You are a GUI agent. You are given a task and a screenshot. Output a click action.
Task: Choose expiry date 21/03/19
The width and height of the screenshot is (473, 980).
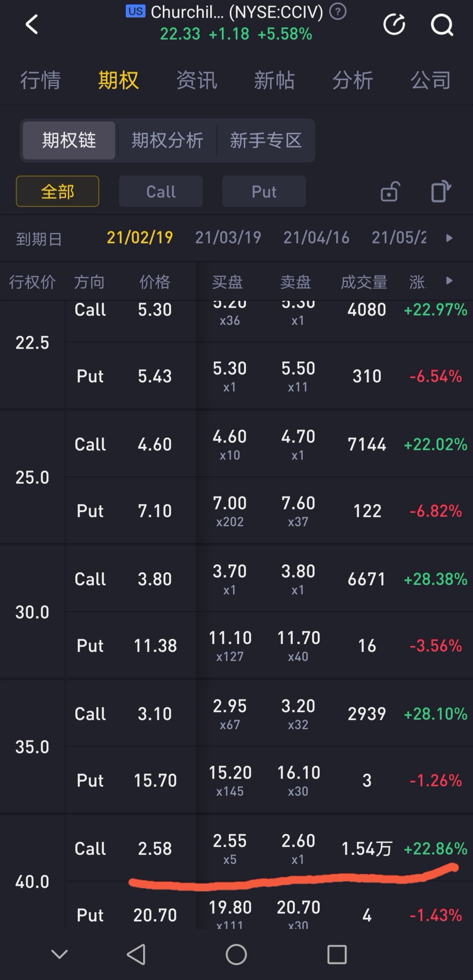[x=228, y=238]
